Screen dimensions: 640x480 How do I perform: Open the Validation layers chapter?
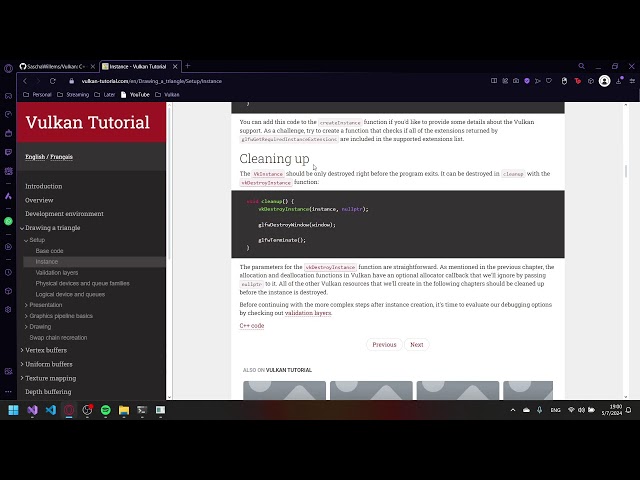57,273
